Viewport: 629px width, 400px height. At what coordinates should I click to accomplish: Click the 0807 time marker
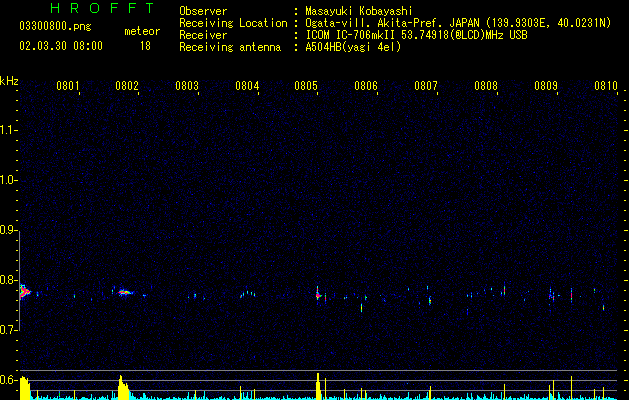click(426, 86)
